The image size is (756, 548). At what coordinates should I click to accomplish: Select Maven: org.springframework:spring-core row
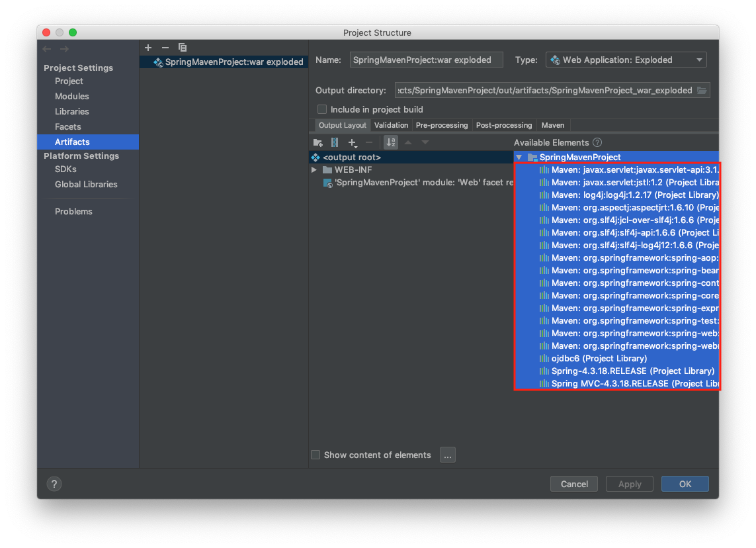coord(617,295)
